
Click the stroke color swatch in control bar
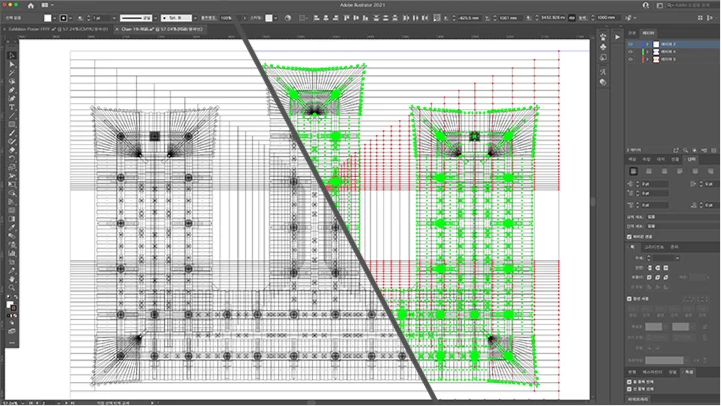tap(63, 18)
